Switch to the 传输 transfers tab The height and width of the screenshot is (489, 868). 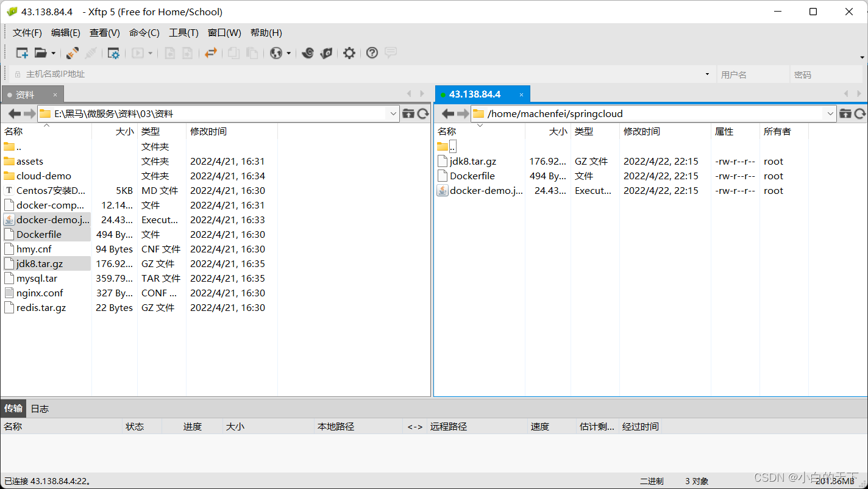click(13, 409)
